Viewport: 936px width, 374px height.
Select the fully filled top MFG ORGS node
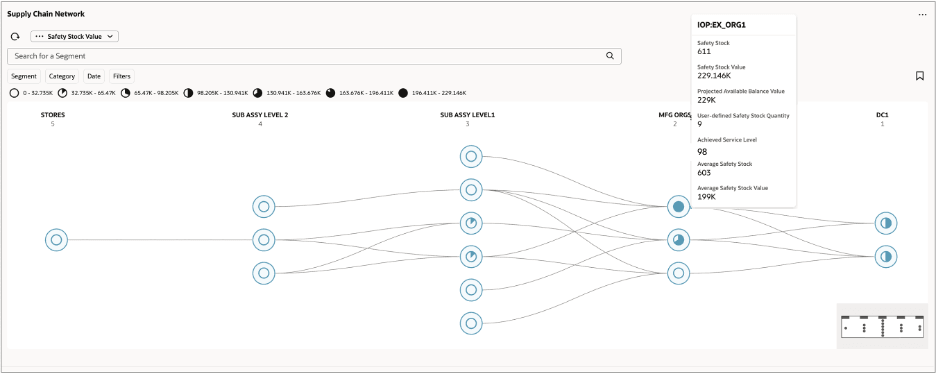pyautogui.click(x=678, y=206)
